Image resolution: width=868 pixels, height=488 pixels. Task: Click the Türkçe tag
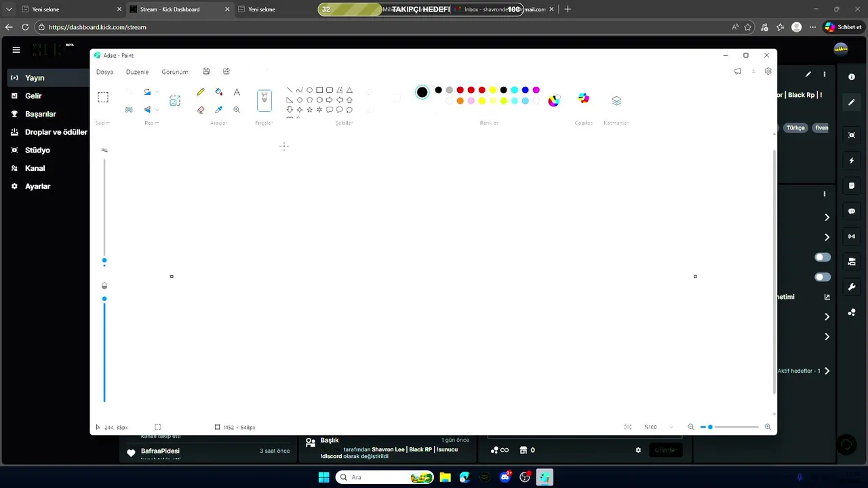coord(795,127)
